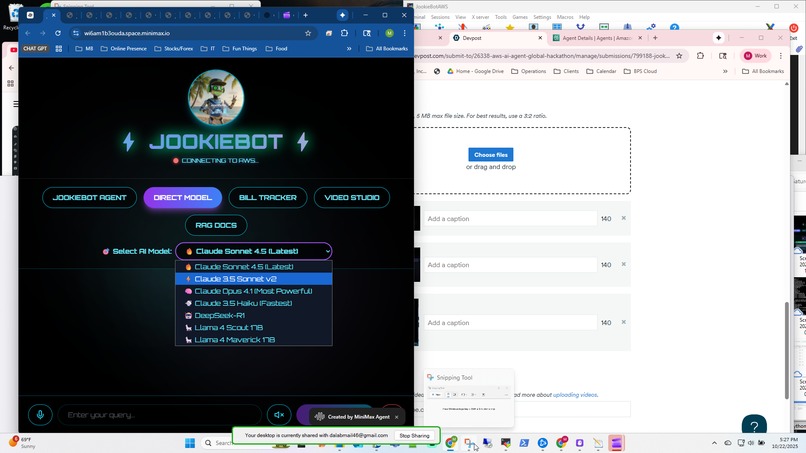Open the Settings menu in JookieBotAWS window
806x453 pixels.
point(542,17)
